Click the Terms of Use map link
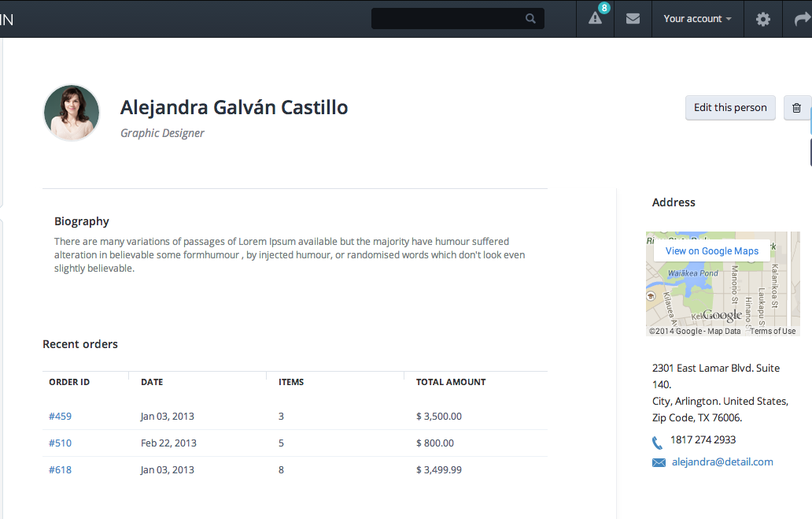Image resolution: width=812 pixels, height=519 pixels. (x=773, y=332)
